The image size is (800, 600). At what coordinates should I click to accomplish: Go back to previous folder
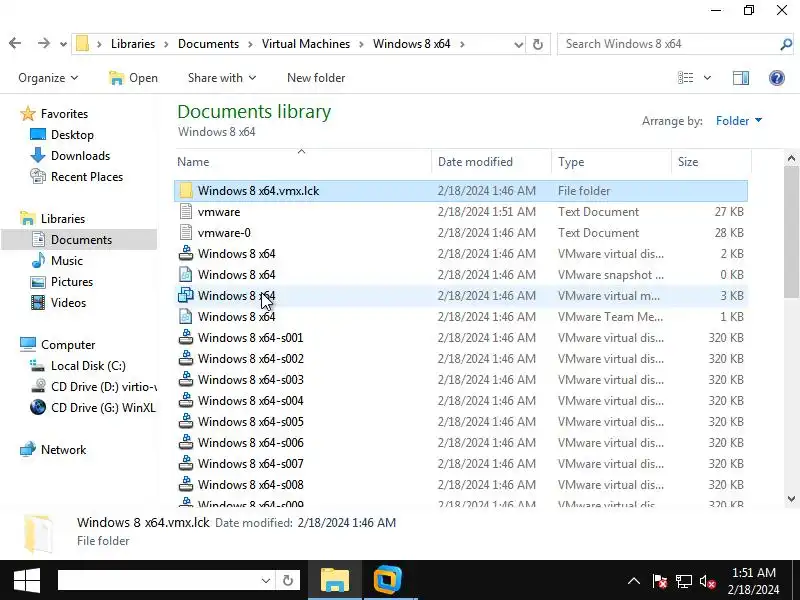[x=15, y=43]
